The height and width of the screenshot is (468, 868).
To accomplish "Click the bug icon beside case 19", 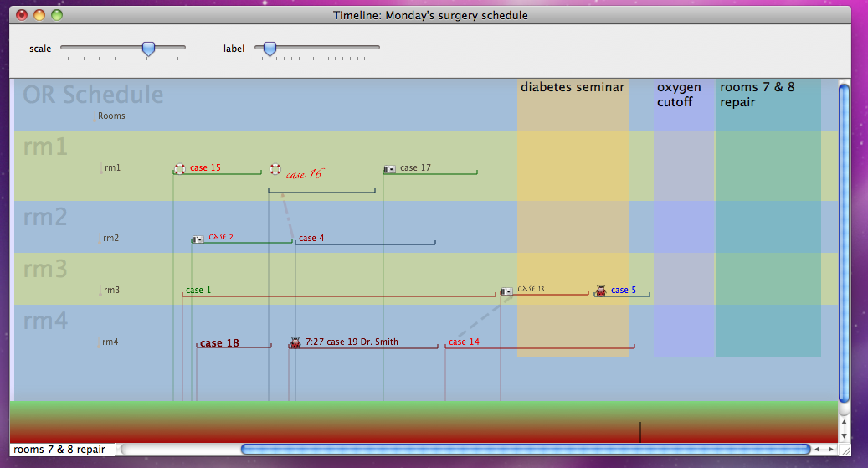I will 295,342.
